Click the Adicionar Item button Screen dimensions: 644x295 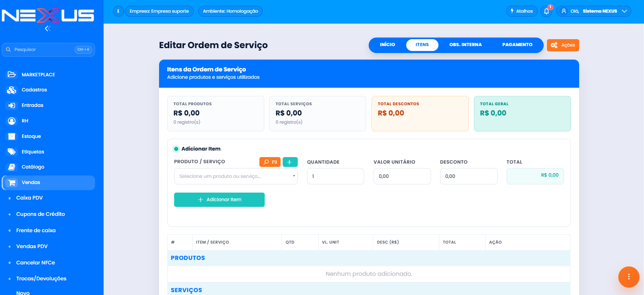point(219,200)
